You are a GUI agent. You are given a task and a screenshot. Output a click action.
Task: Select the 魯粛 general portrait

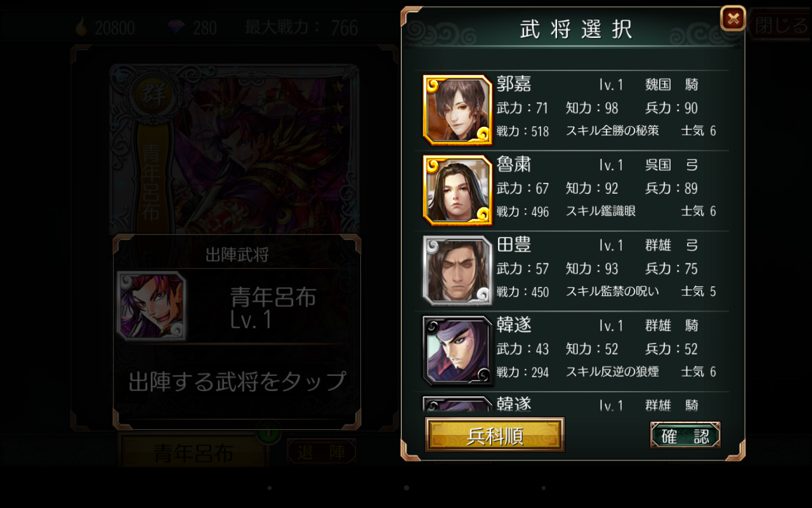457,190
